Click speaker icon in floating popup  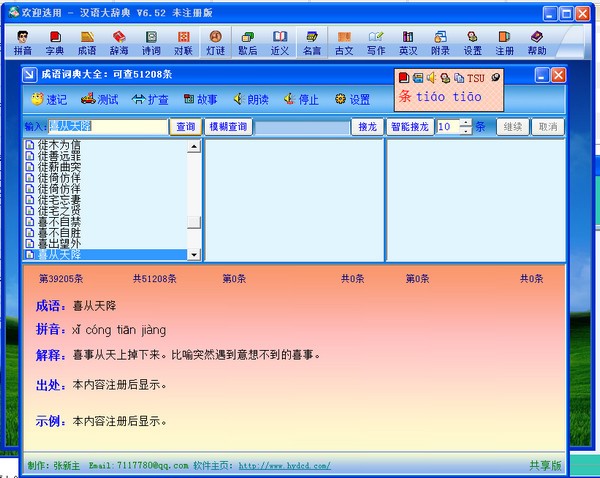(x=431, y=78)
